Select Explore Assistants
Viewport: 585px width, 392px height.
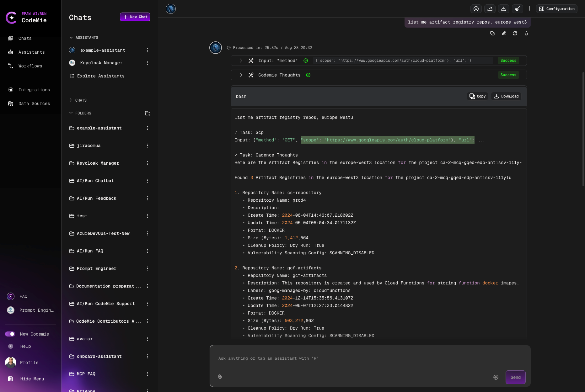[101, 76]
